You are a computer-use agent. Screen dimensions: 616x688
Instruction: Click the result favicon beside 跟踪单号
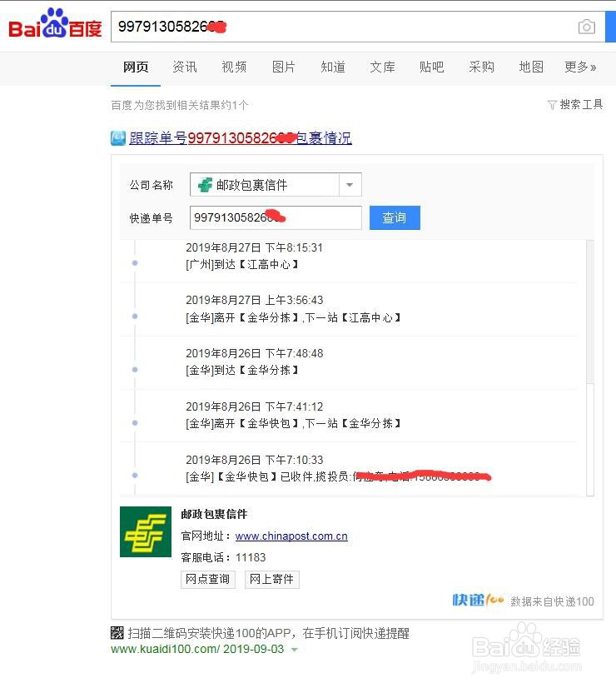click(118, 138)
